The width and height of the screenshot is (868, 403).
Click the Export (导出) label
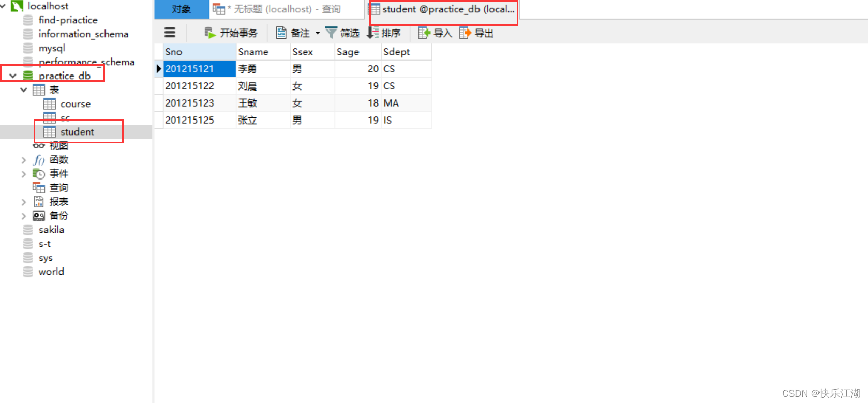[484, 33]
